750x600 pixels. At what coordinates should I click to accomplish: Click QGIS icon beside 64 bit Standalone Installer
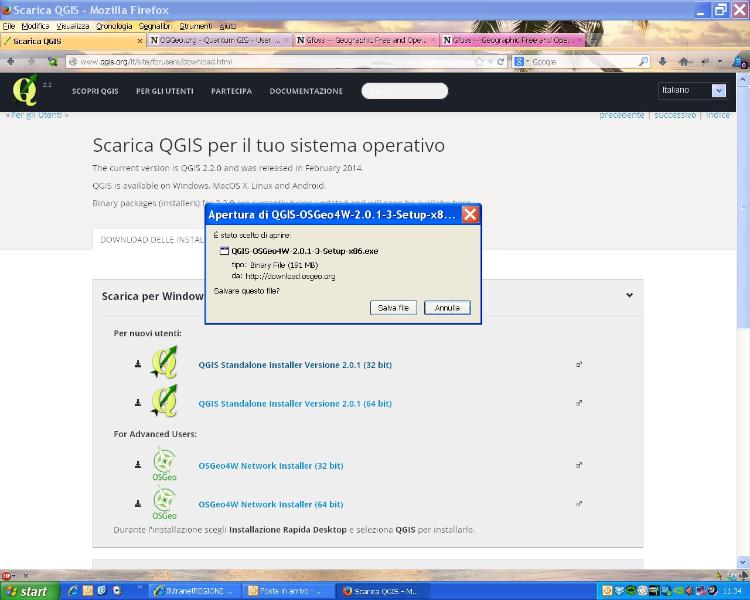pyautogui.click(x=164, y=403)
